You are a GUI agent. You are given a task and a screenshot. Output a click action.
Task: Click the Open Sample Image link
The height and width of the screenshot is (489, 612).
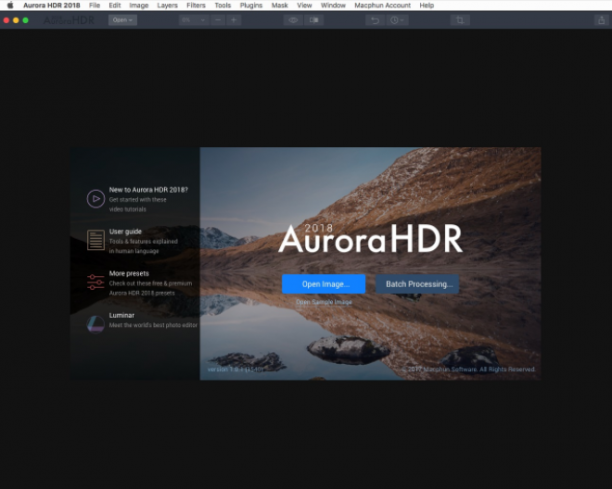tap(324, 302)
